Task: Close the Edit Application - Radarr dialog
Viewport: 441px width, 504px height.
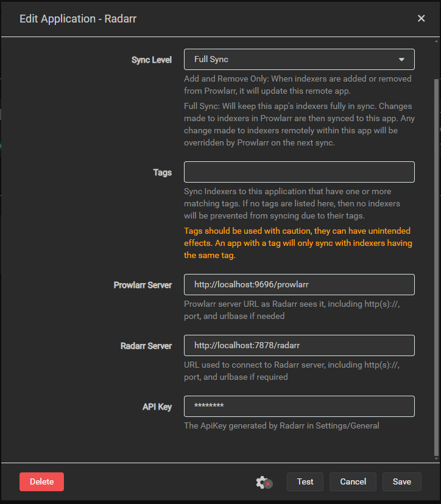Action: (421, 18)
